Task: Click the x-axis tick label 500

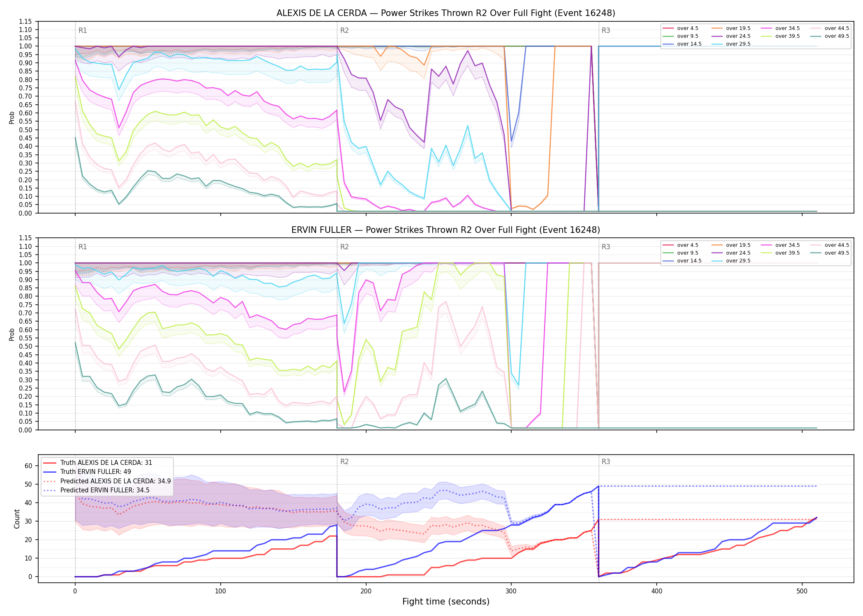Action: point(802,591)
